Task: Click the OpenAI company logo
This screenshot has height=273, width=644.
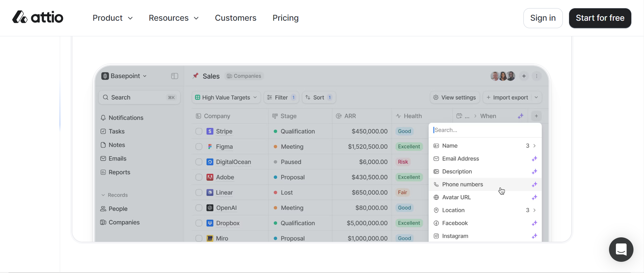Action: tap(210, 207)
